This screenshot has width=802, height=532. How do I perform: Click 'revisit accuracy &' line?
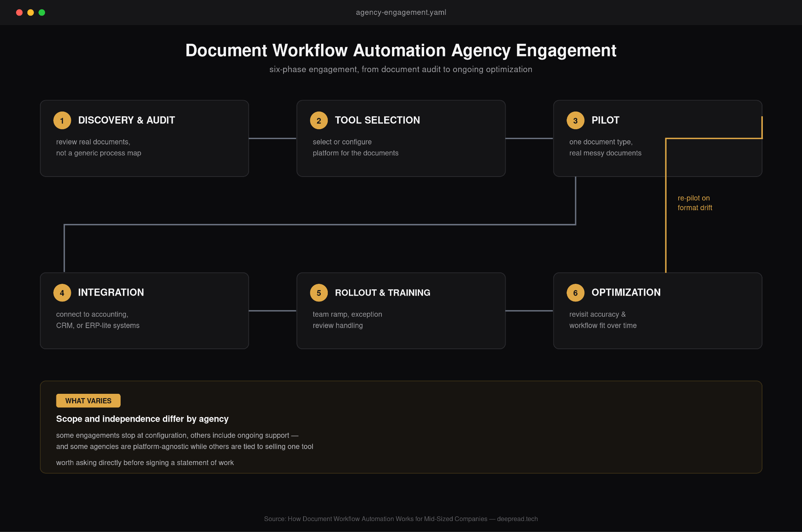[x=598, y=314]
